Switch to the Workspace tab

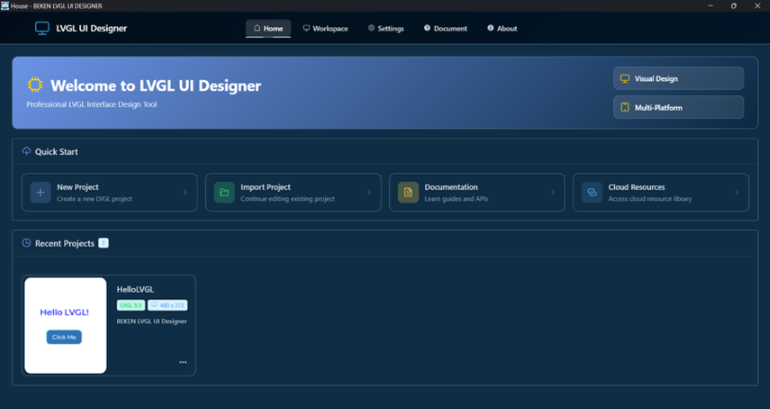pyautogui.click(x=325, y=28)
